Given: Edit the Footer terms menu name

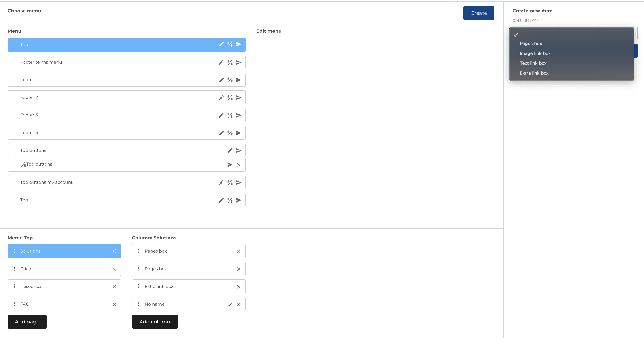Looking at the screenshot, I should pos(221,62).
